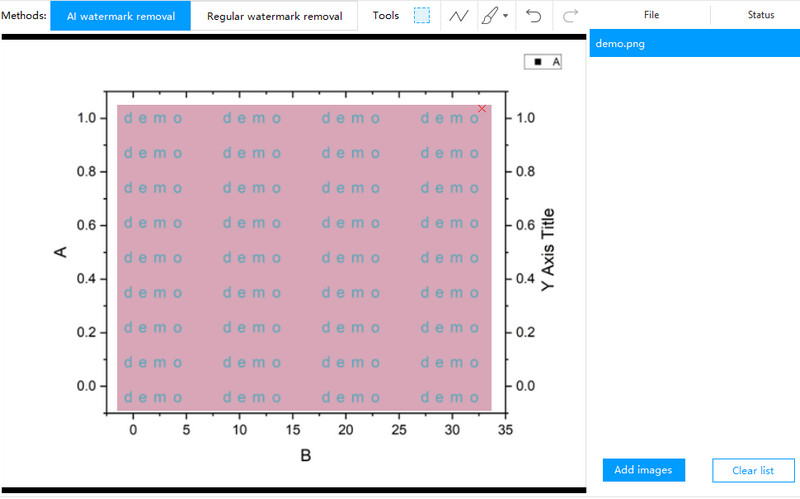The width and height of the screenshot is (800, 499).
Task: Switch to AI watermark removal method
Action: (120, 16)
